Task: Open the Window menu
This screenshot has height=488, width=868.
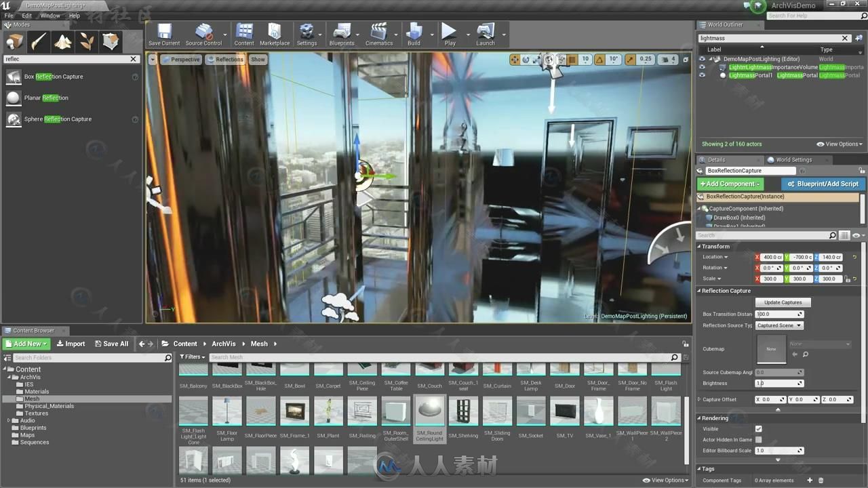Action: coord(50,16)
